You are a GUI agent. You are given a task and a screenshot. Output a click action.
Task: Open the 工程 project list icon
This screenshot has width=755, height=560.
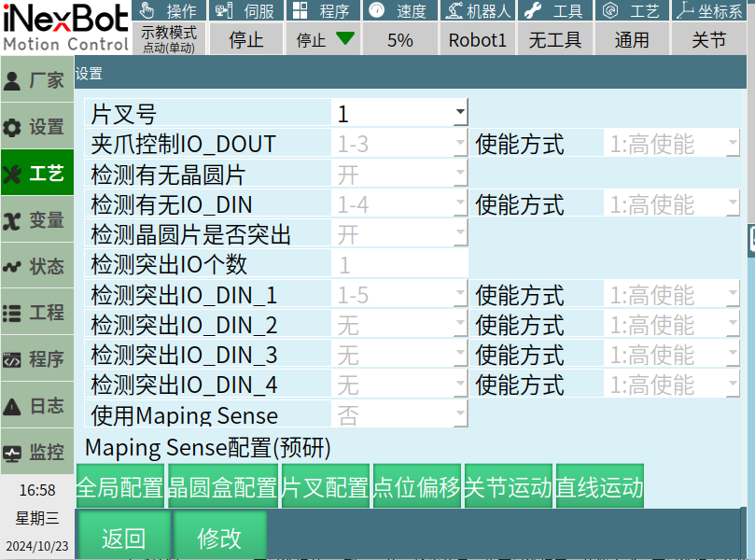coord(13,314)
